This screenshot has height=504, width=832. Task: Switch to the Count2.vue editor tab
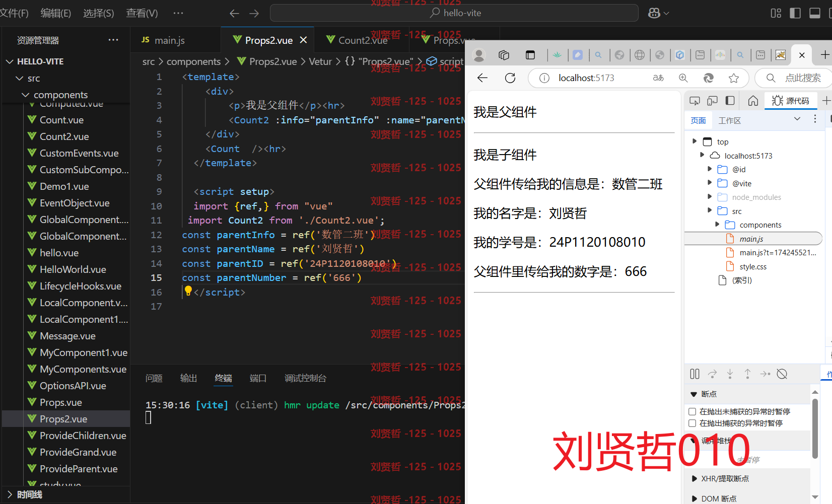point(363,40)
